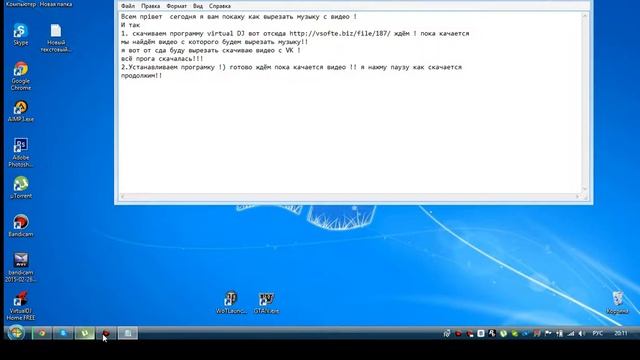This screenshot has width=640, height=360.
Task: Select the Google Chrome desktop icon
Action: [x=20, y=76]
